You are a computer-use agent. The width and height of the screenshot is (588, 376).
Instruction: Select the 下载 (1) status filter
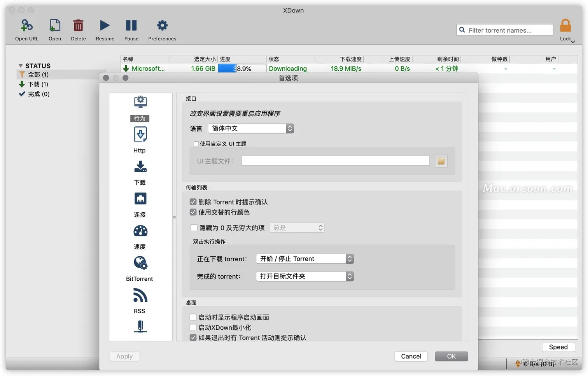tap(38, 84)
